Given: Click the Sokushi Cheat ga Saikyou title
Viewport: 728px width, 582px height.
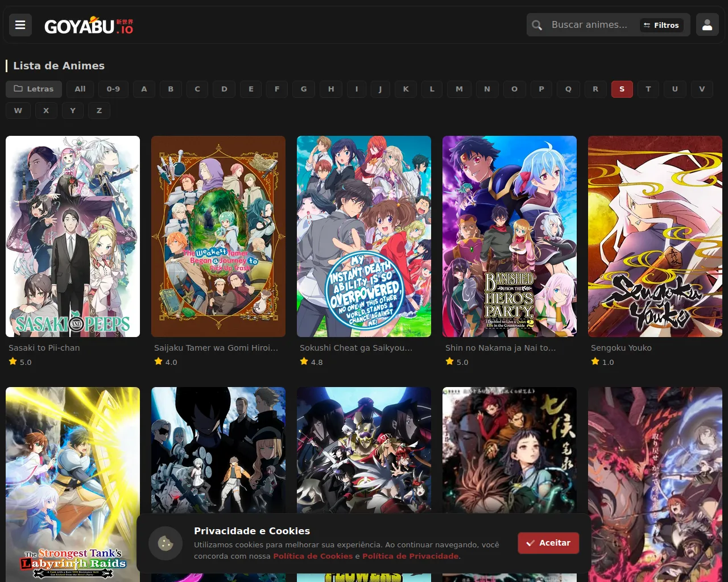Looking at the screenshot, I should pyautogui.click(x=356, y=348).
